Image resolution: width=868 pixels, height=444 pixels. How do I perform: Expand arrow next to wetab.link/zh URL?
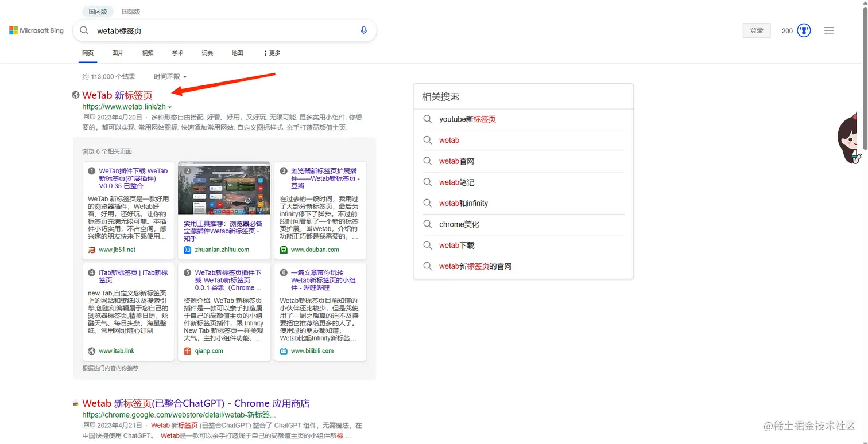[170, 107]
